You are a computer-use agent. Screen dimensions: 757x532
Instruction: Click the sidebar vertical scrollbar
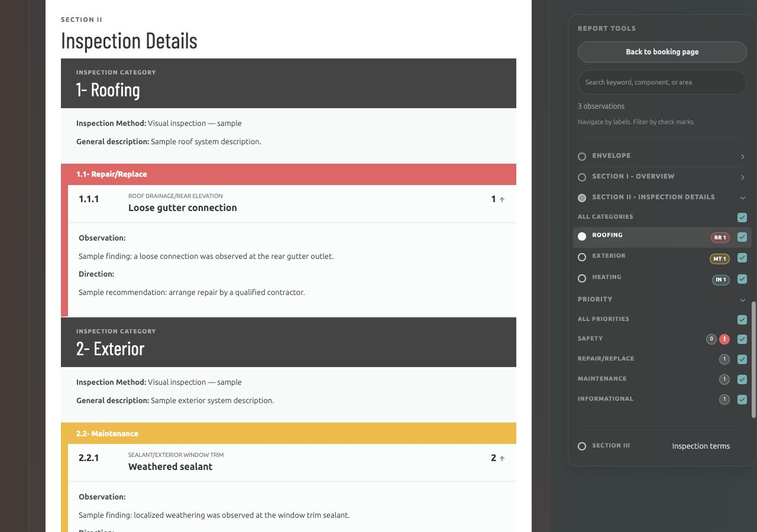753,359
